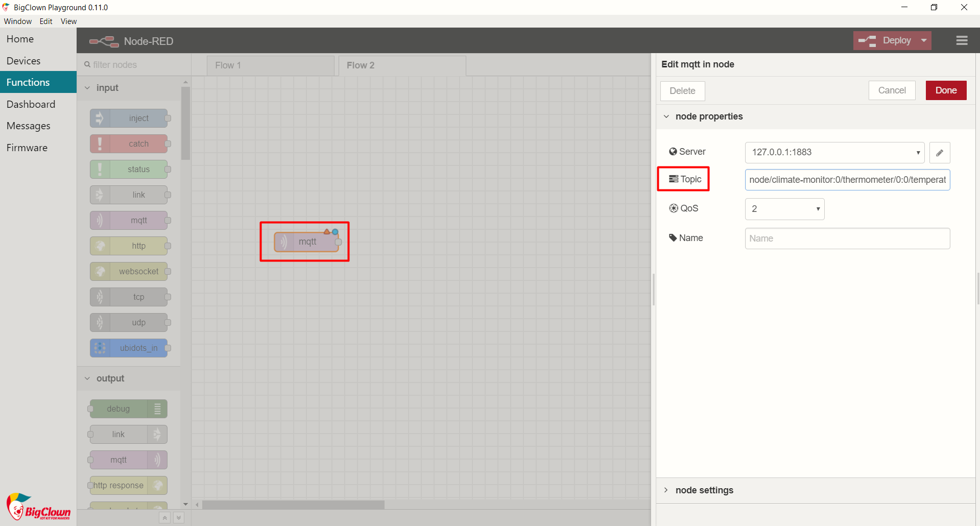Select the debug output node in palette
This screenshot has height=526, width=980.
click(128, 409)
